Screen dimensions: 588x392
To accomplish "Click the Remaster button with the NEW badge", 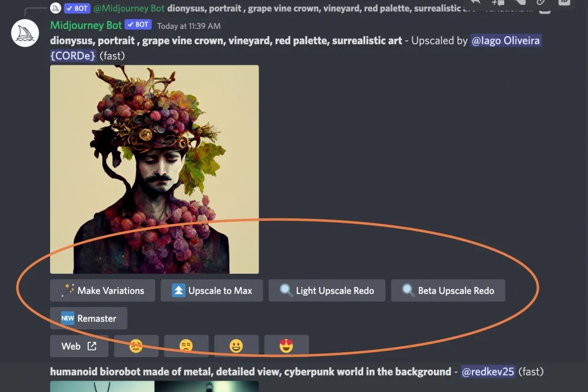I will click(88, 318).
